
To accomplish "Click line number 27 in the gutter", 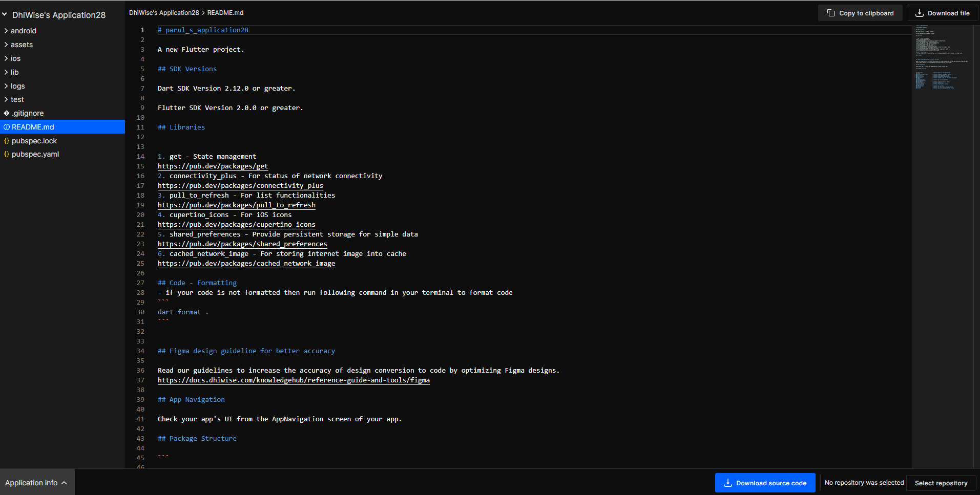I will click(x=140, y=283).
